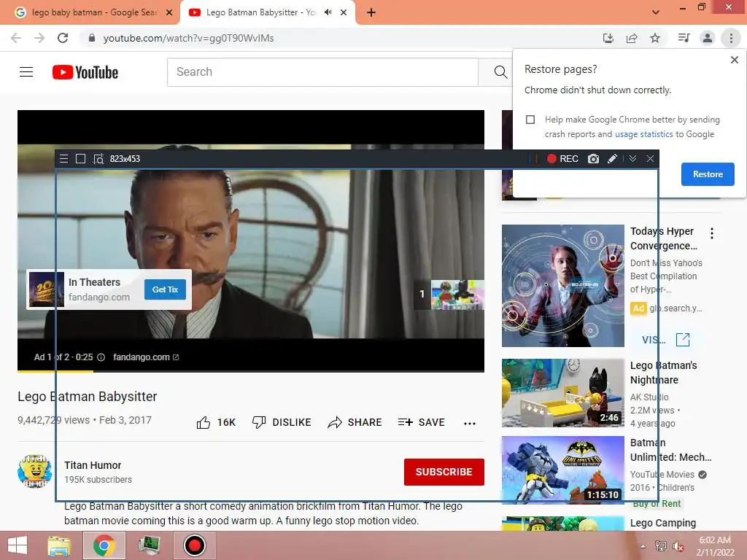Screen dimensions: 747x560
Task: Open the Today's Hyper Convergence ad thumbnail
Action: pos(562,286)
